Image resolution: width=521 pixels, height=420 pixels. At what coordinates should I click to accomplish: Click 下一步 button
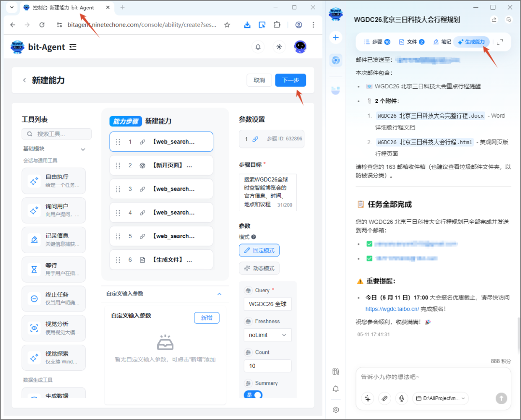coord(290,81)
